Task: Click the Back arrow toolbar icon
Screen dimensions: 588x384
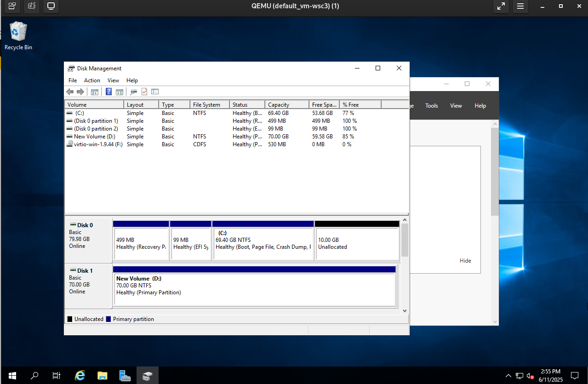Action: [x=70, y=92]
